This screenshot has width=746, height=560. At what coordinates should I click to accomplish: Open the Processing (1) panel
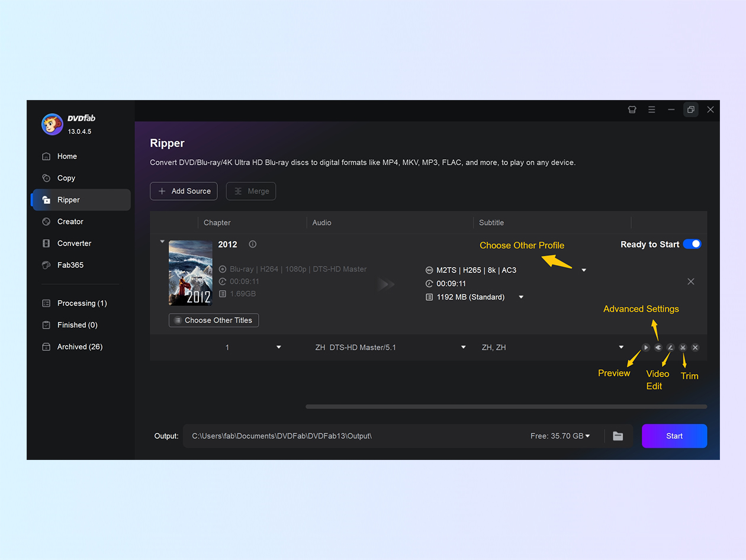[79, 302]
